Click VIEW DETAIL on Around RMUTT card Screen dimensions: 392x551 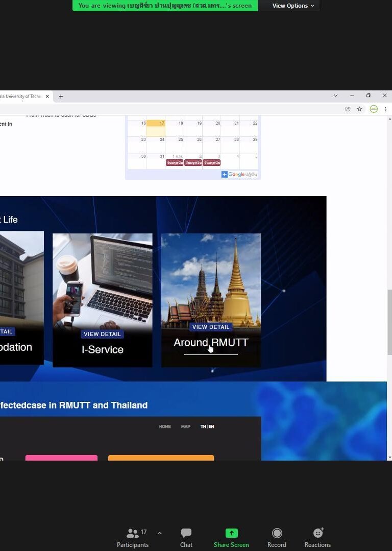[211, 327]
